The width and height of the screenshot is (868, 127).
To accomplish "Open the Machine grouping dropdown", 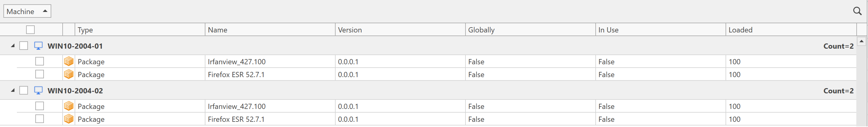I will pyautogui.click(x=27, y=11).
